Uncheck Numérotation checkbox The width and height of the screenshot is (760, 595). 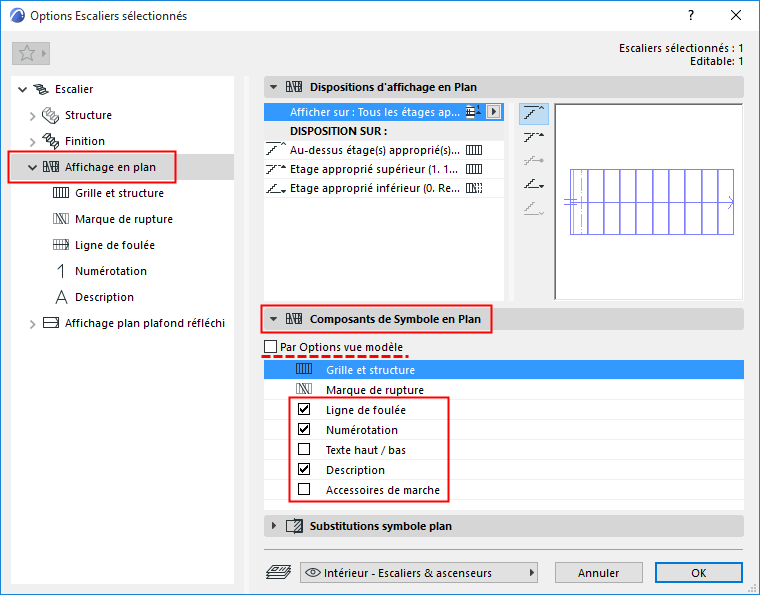(x=304, y=429)
